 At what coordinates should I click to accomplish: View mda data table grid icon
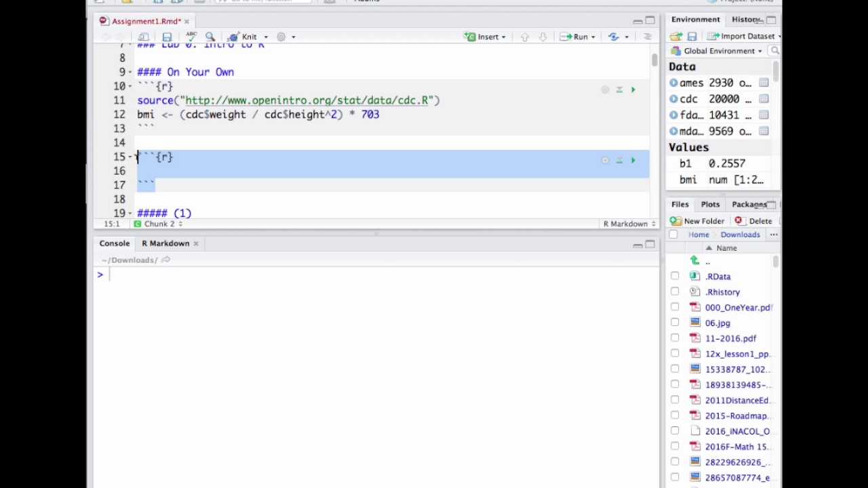(x=764, y=131)
